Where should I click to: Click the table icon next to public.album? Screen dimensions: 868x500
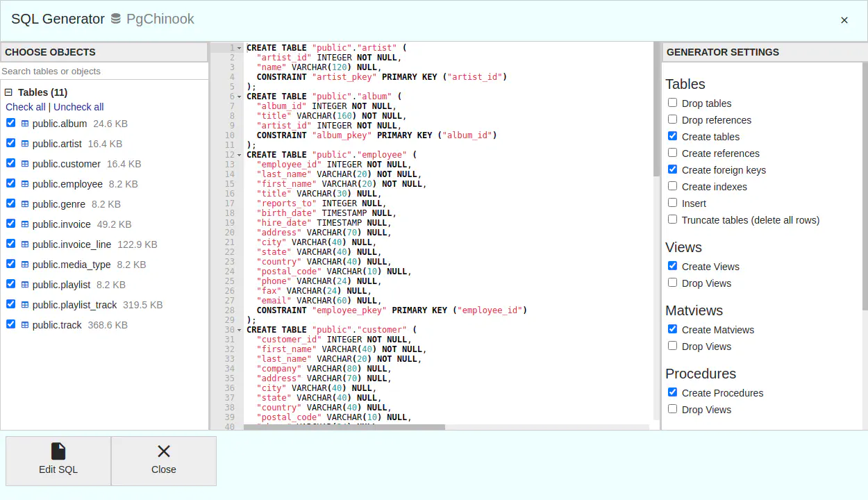[x=25, y=124]
